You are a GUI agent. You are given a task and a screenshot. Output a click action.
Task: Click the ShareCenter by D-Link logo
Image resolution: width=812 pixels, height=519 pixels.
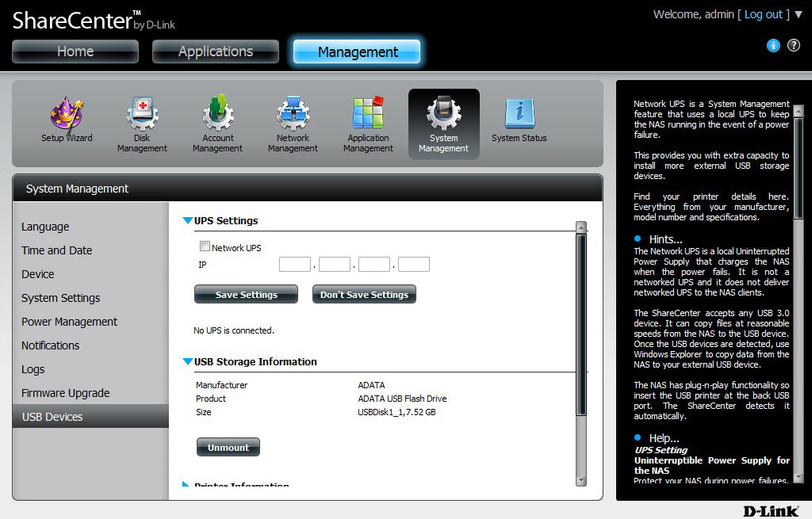pyautogui.click(x=94, y=21)
